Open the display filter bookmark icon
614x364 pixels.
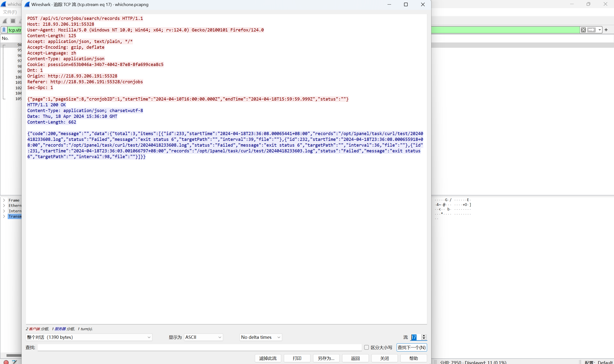point(4,30)
